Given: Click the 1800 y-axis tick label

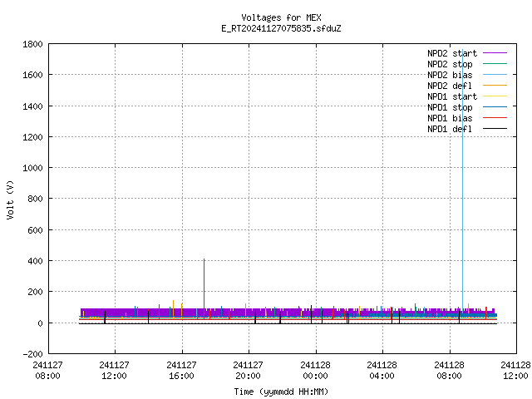Looking at the screenshot, I should point(32,44).
